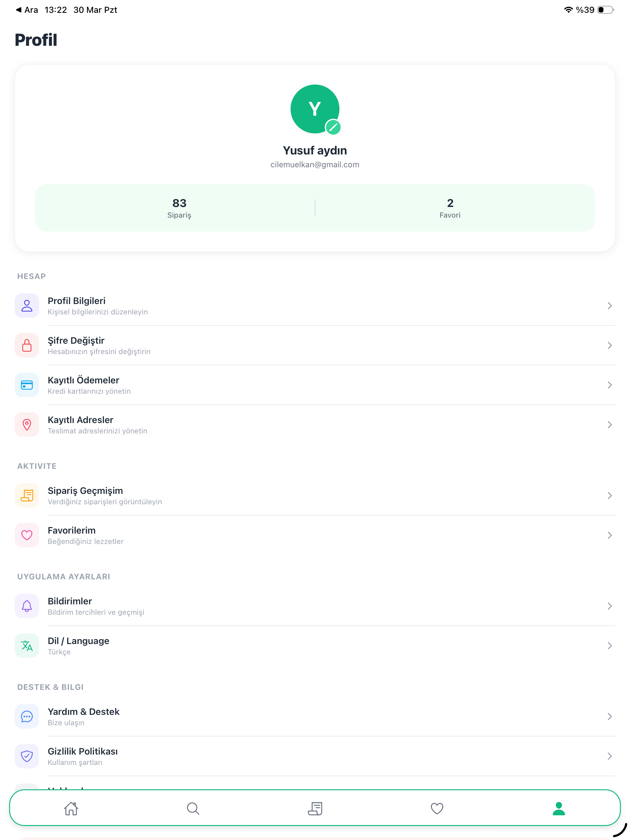Image resolution: width=630 pixels, height=840 pixels.
Task: Tap the red lock Şifre Değiştir icon
Action: coord(27,345)
